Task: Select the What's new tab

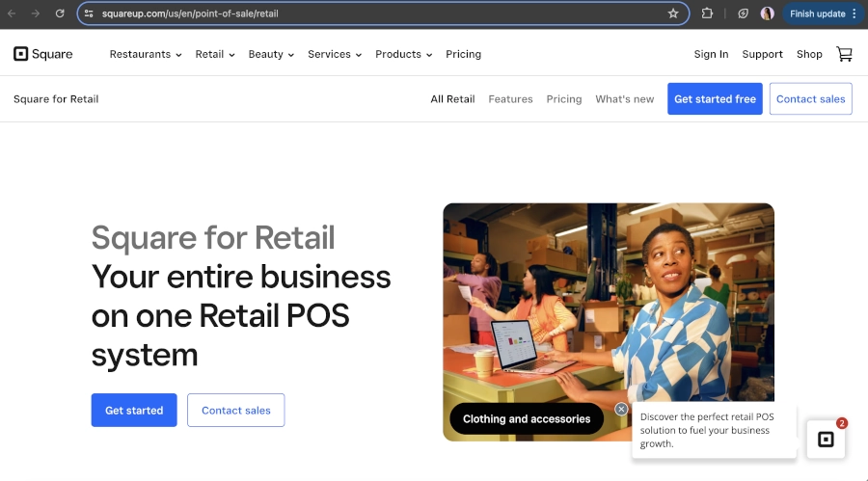Action: (624, 99)
